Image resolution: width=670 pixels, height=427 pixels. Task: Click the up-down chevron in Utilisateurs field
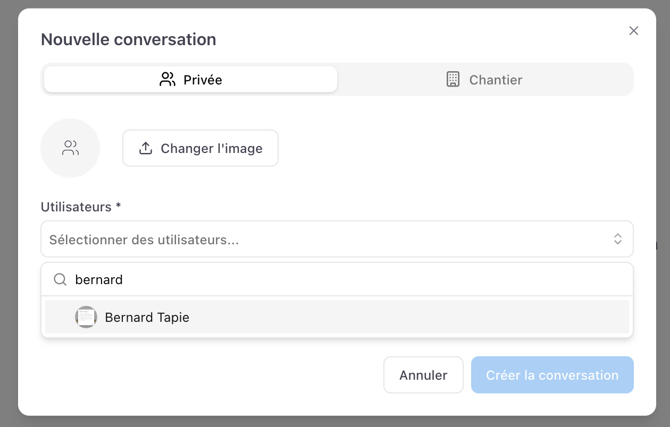[617, 239]
